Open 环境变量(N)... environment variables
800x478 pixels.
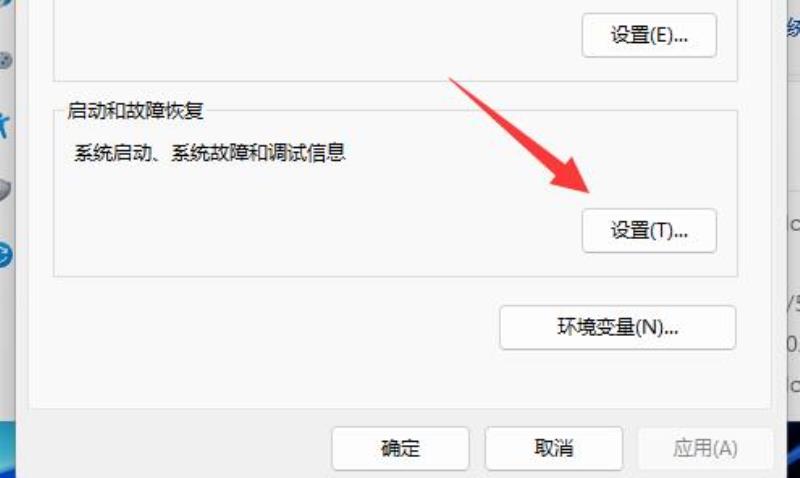pos(617,328)
